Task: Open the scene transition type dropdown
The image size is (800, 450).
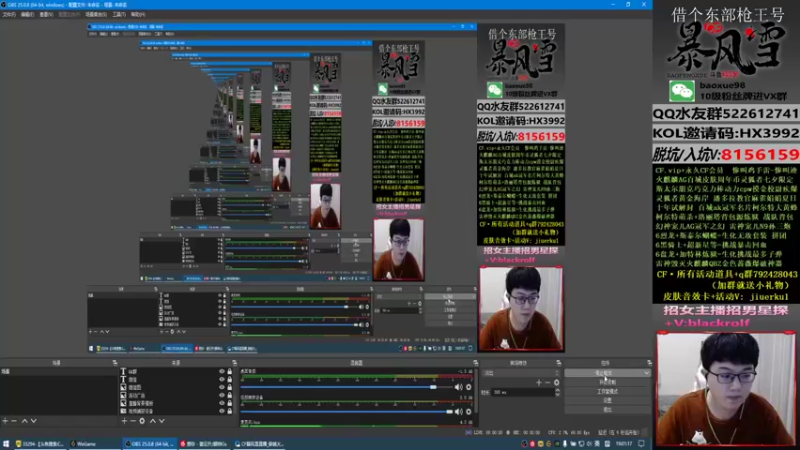Action: point(521,373)
